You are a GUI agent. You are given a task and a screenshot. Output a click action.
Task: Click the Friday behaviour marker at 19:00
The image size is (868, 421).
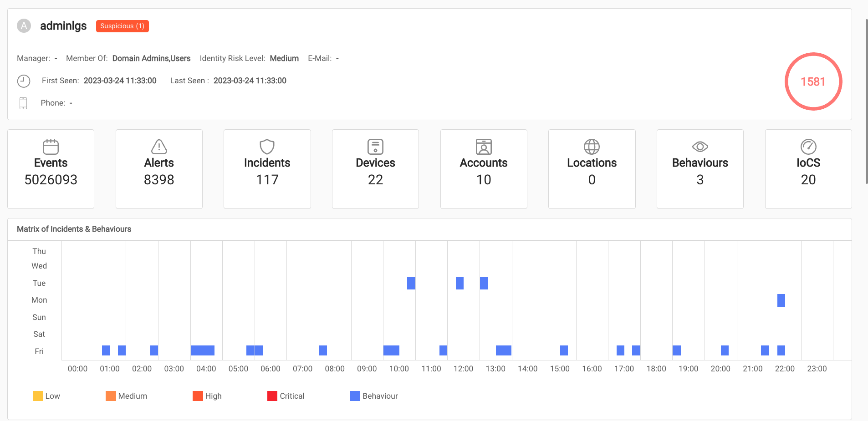[x=677, y=350]
